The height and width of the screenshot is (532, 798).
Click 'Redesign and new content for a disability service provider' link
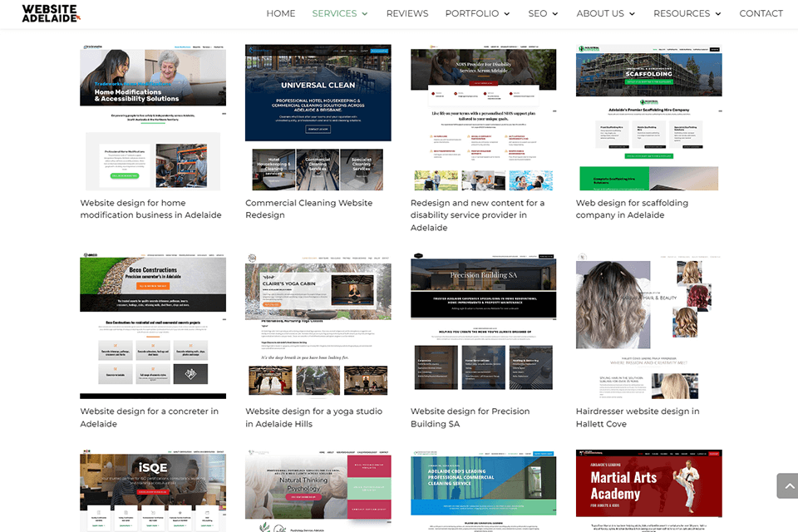(x=477, y=214)
